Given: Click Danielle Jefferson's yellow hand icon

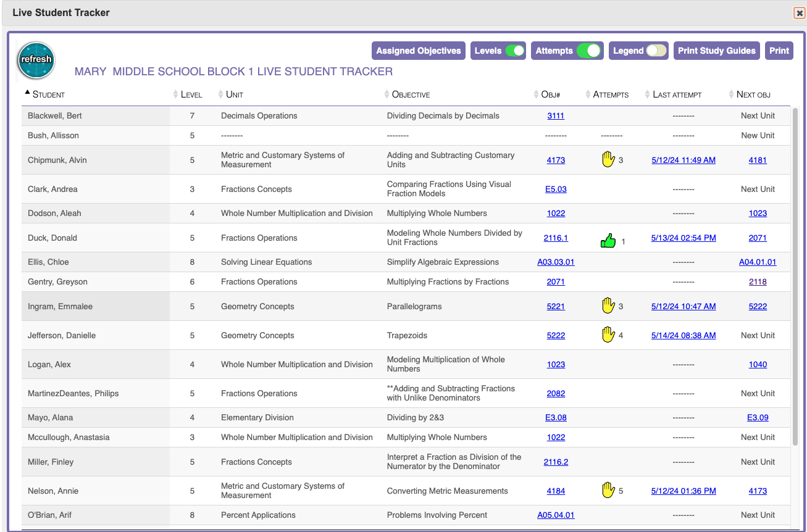Looking at the screenshot, I should (608, 335).
